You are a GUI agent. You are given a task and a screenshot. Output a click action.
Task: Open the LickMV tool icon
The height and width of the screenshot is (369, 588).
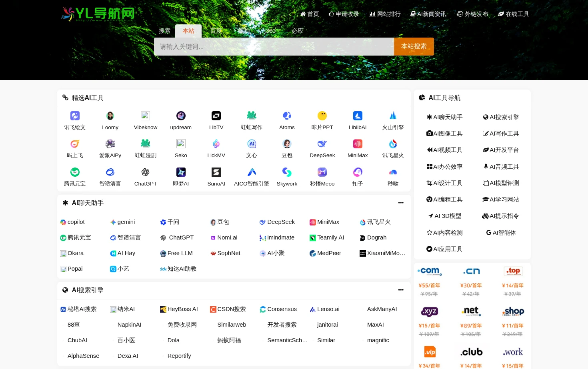click(216, 144)
